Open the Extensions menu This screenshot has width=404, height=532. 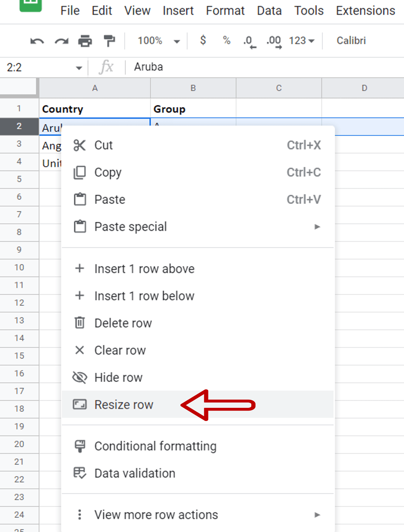coord(365,11)
